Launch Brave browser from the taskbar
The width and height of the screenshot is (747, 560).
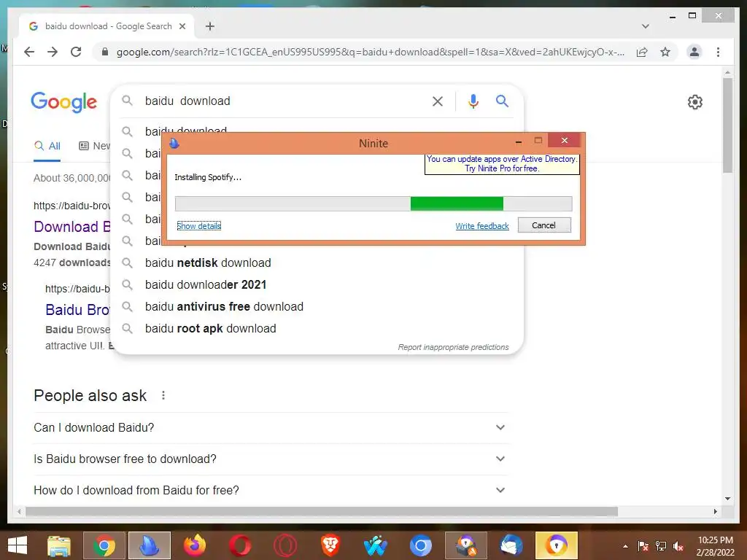330,545
